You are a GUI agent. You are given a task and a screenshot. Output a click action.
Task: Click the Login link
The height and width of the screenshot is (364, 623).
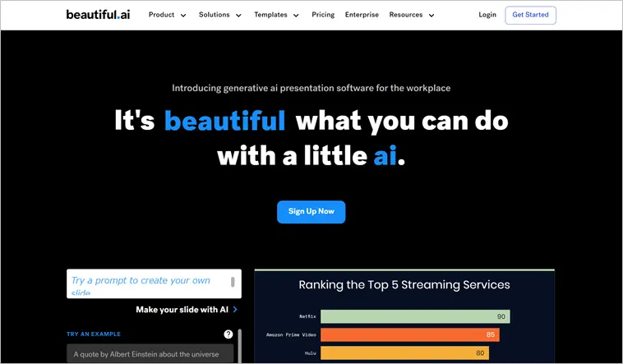tap(487, 15)
